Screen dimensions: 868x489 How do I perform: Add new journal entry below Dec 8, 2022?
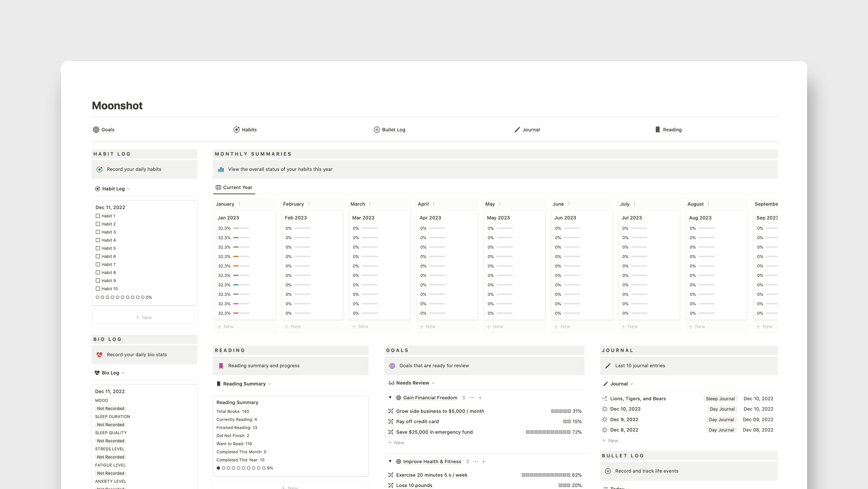point(610,441)
